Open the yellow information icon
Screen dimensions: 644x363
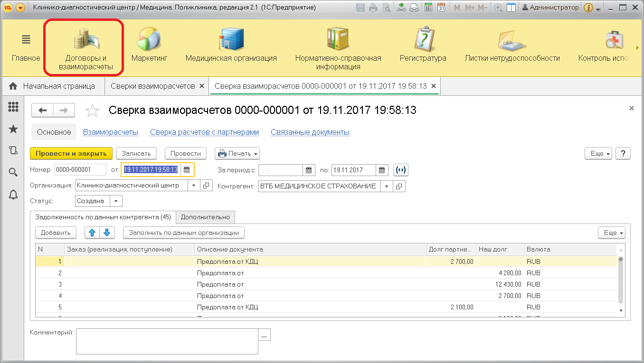click(x=588, y=8)
